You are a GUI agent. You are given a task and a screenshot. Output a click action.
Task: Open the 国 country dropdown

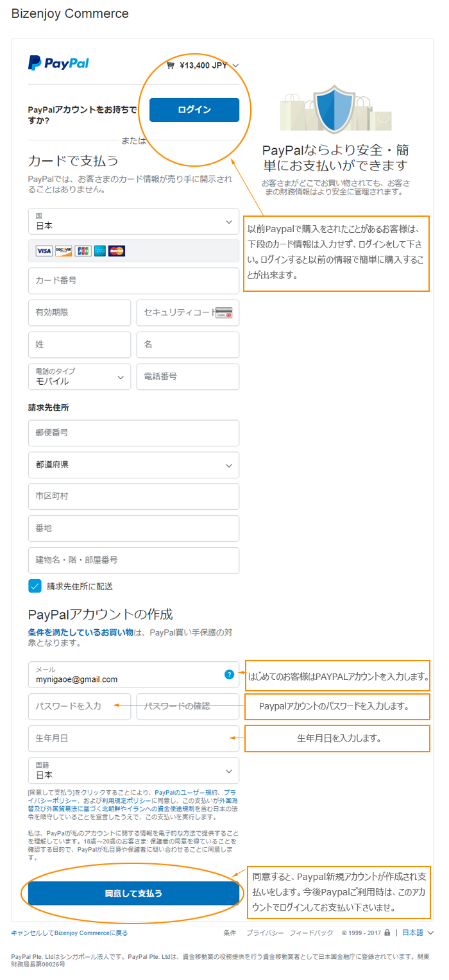(133, 221)
